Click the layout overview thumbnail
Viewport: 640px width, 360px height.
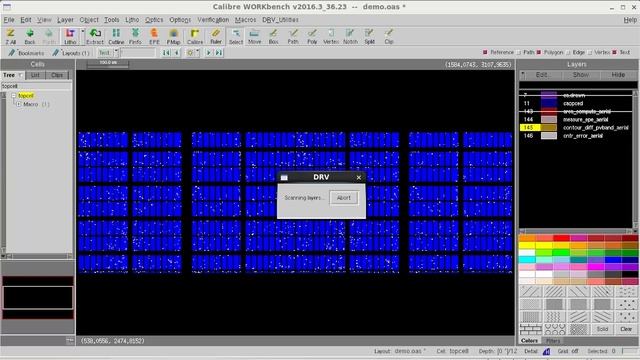pos(38,297)
